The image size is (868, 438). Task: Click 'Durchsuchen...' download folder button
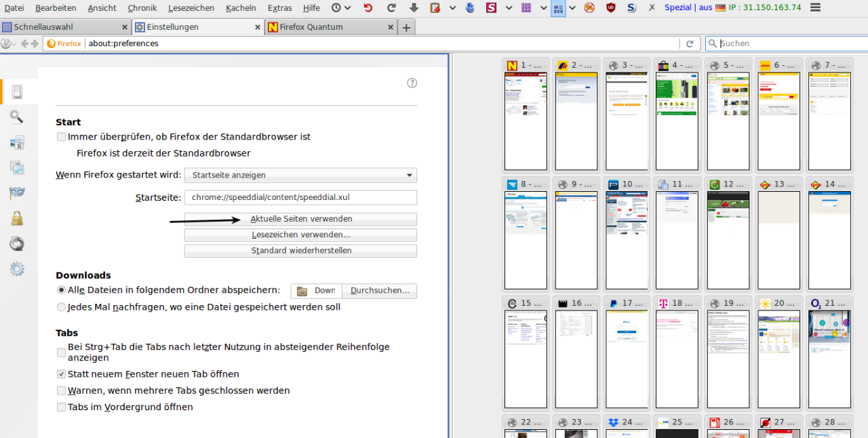(380, 291)
